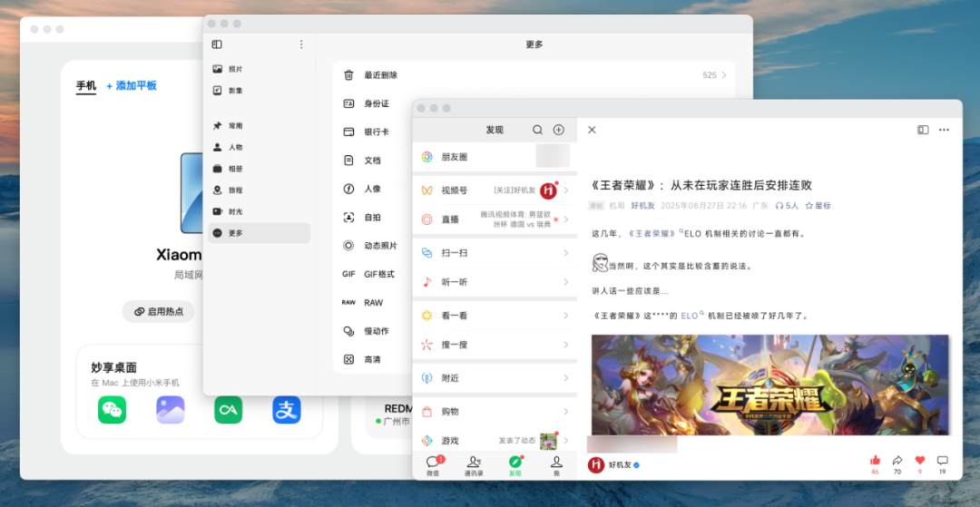Open 旅程 in the gallery sidebar
The height and width of the screenshot is (507, 980).
coord(259,190)
